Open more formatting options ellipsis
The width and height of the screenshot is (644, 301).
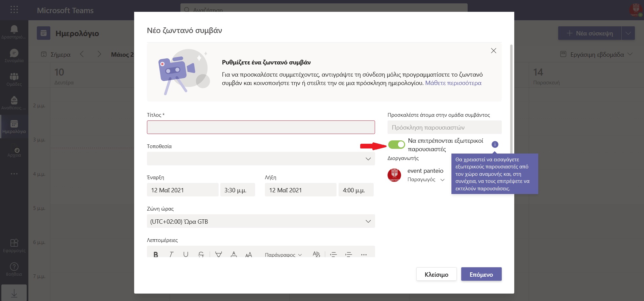click(364, 254)
